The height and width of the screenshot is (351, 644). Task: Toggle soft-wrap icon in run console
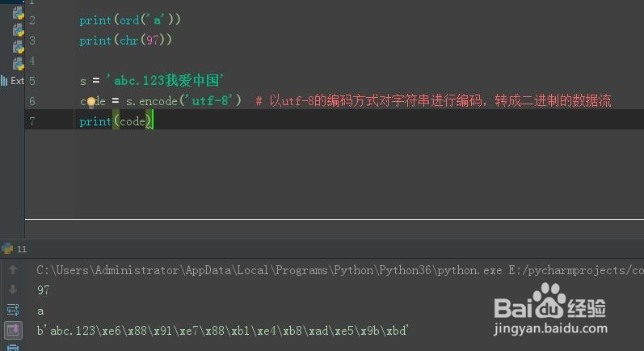pyautogui.click(x=13, y=310)
